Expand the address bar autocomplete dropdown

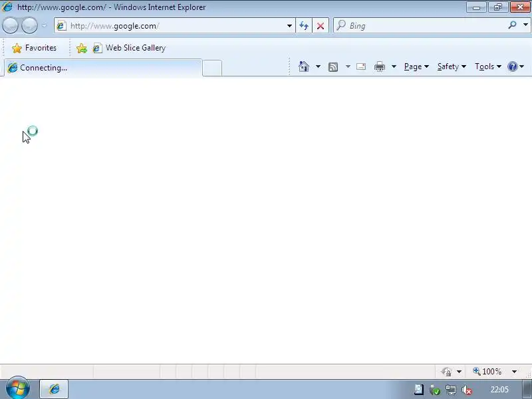click(x=289, y=26)
